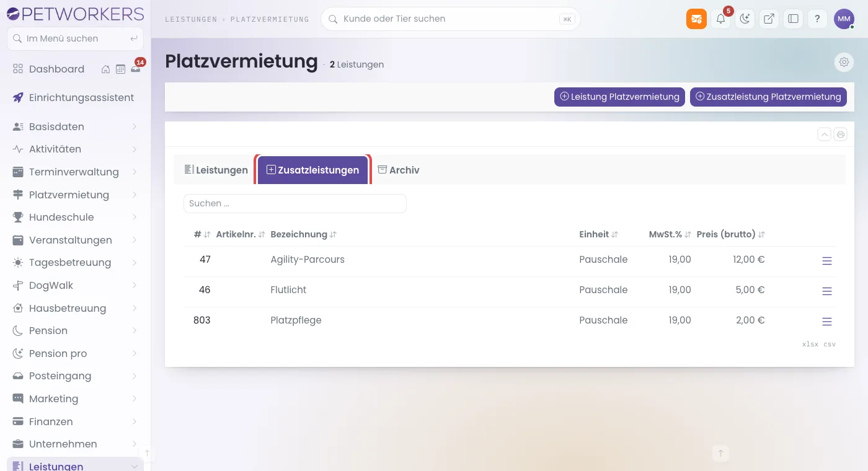This screenshot has height=471, width=868.
Task: Click the home icon beside Dashboard
Action: point(106,69)
